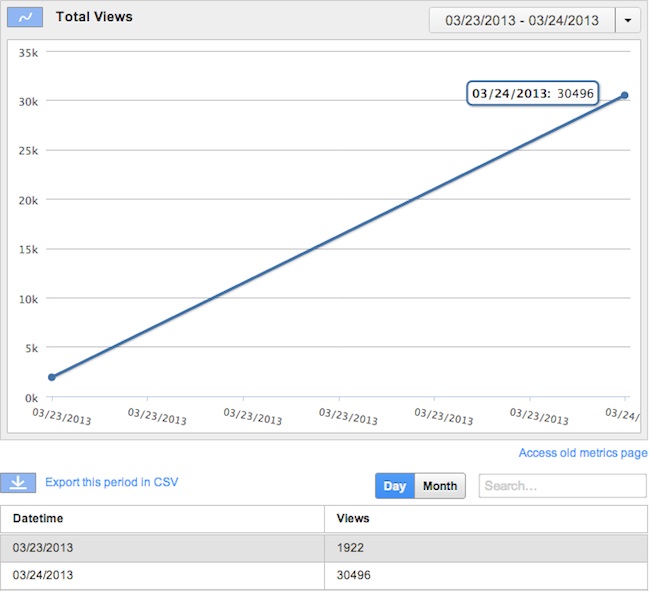This screenshot has height=591, width=650.
Task: Click the 35k axis label
Action: pyautogui.click(x=28, y=53)
